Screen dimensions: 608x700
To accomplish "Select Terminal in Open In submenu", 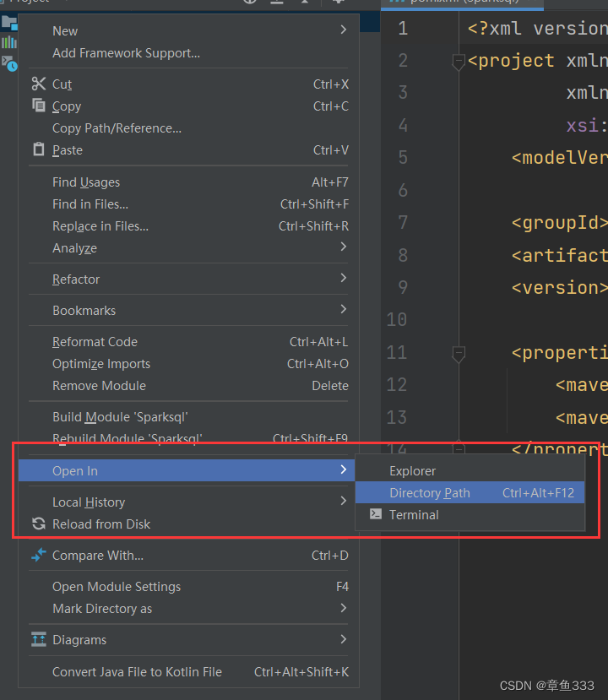I will pyautogui.click(x=470, y=514).
